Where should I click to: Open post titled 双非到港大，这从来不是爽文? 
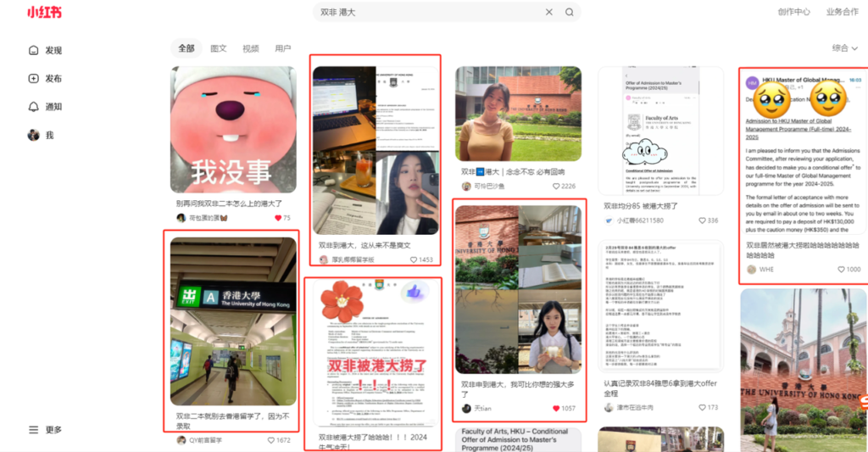364,245
